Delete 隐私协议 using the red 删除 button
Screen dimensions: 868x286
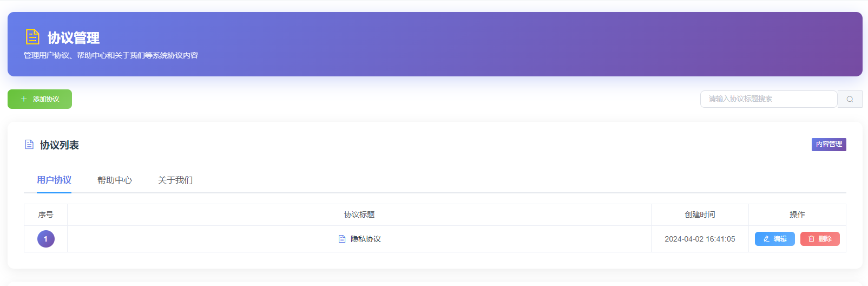820,239
